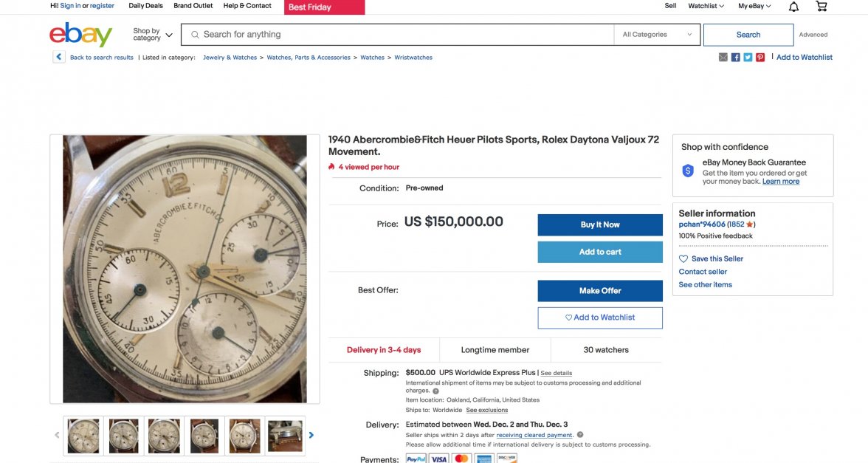Open Brand Outlet in top navigation
Screen dimensions: 868x463
[193, 6]
